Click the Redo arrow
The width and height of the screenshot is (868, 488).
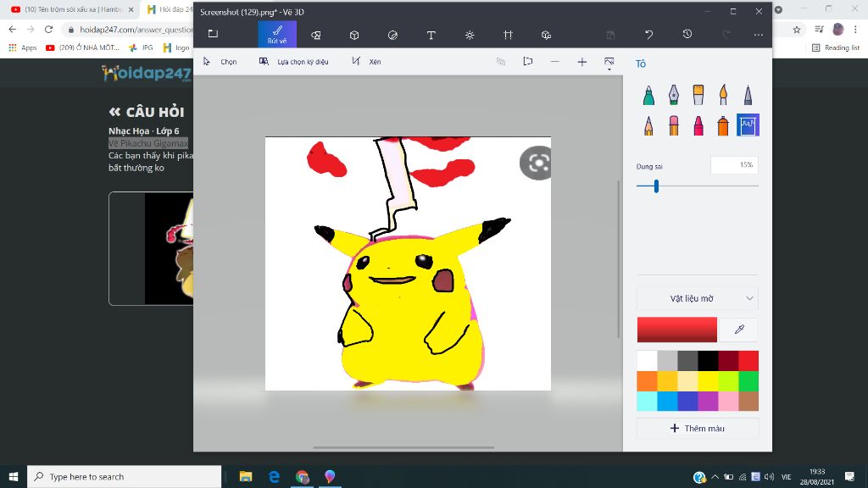[x=726, y=34]
